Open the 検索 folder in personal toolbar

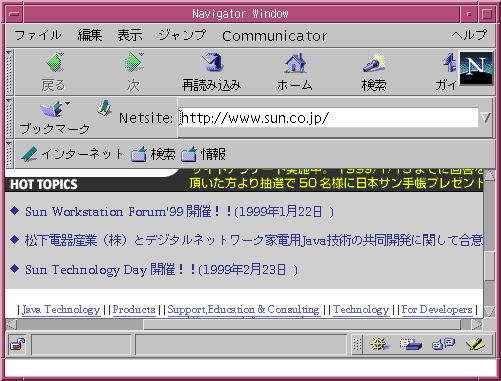(x=153, y=154)
